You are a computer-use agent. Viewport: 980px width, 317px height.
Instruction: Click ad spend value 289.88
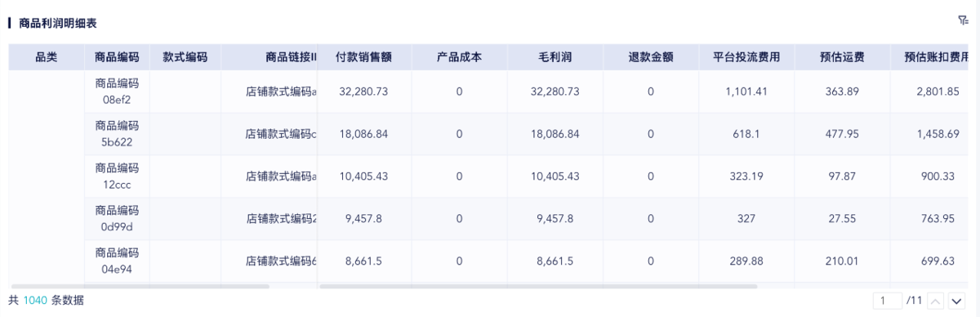point(746,261)
